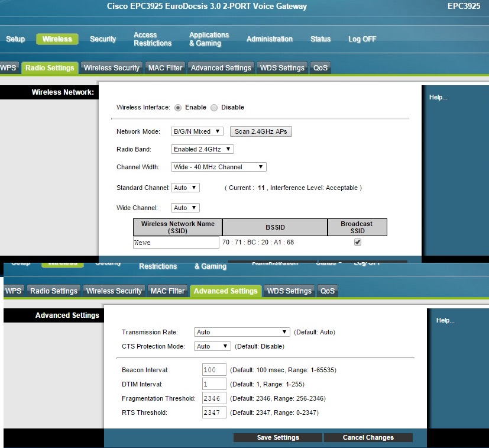The width and height of the screenshot is (489, 448).
Task: Open Help on the Advanced Settings page
Action: [x=445, y=320]
